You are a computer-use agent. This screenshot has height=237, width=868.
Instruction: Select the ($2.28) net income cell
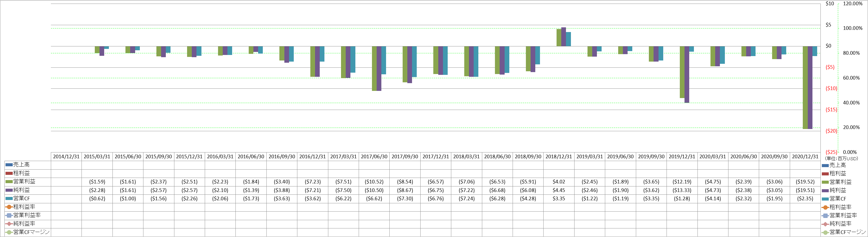97,190
